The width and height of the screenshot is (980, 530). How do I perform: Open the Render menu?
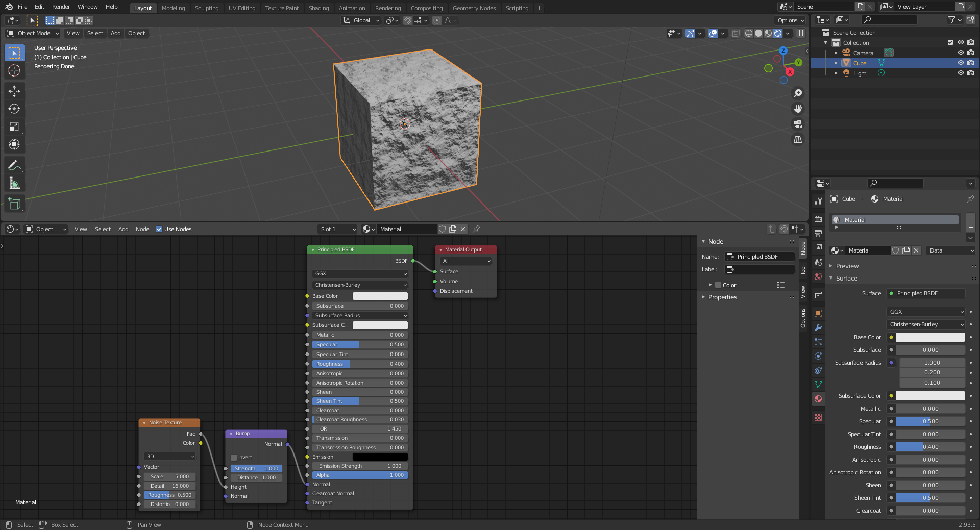point(61,7)
